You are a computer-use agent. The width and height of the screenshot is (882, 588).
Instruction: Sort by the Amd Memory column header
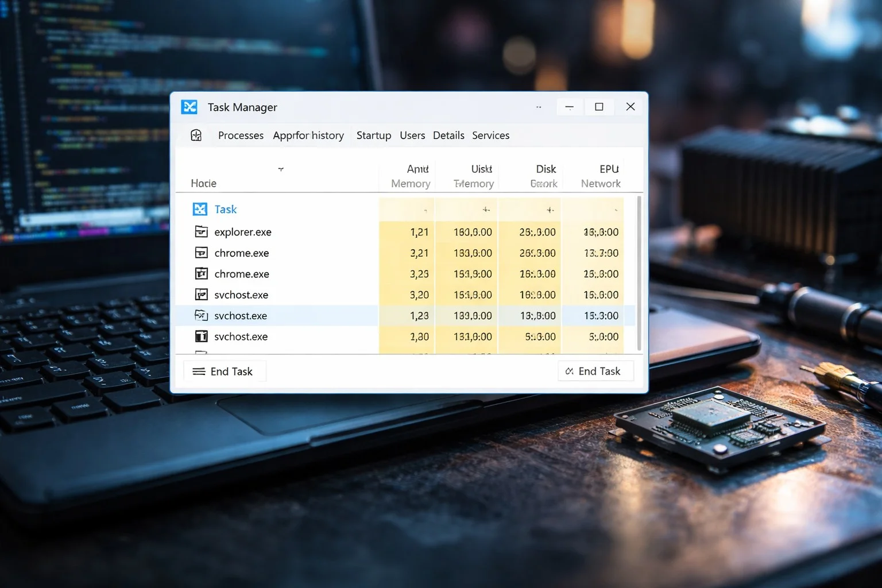click(411, 176)
